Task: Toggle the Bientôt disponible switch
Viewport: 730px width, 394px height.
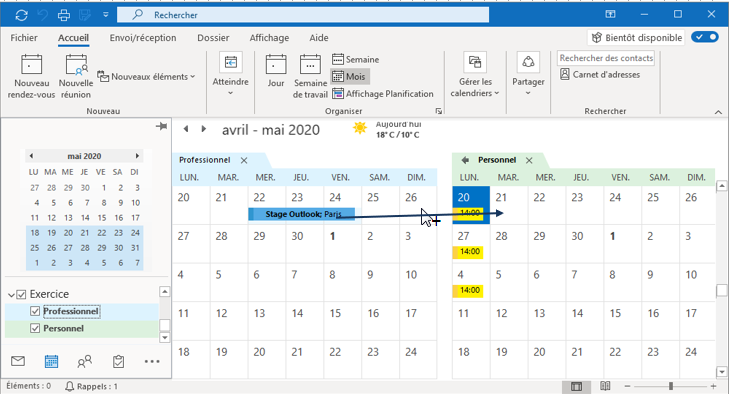Action: click(x=705, y=37)
